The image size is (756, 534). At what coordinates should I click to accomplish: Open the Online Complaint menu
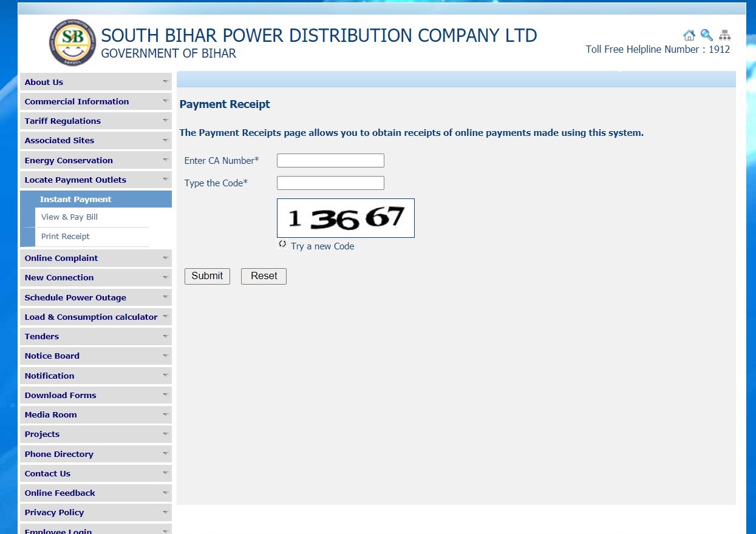tap(96, 258)
